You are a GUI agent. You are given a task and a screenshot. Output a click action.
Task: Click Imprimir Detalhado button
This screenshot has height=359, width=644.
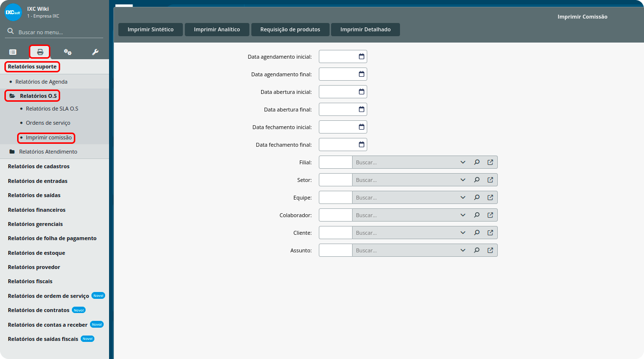pyautogui.click(x=365, y=29)
